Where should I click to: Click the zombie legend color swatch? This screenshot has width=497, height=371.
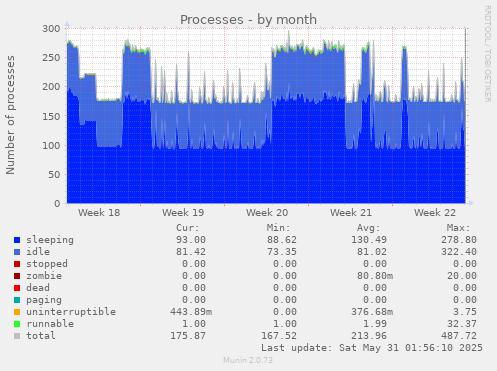point(17,276)
